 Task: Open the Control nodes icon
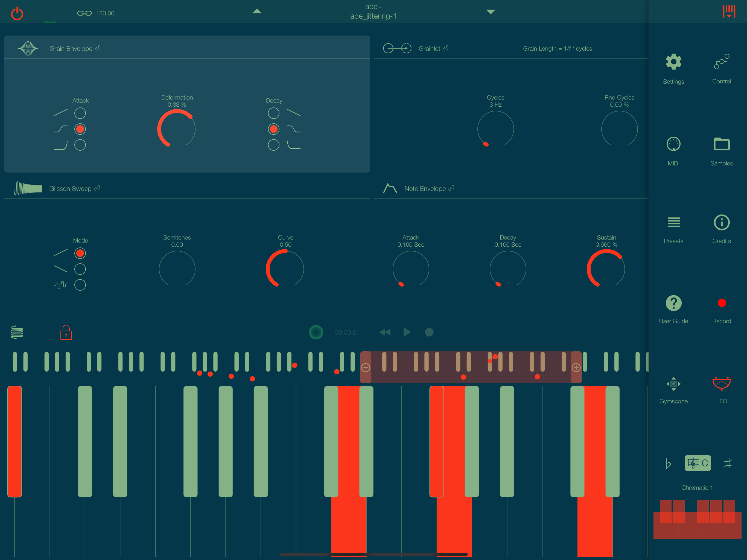[722, 62]
